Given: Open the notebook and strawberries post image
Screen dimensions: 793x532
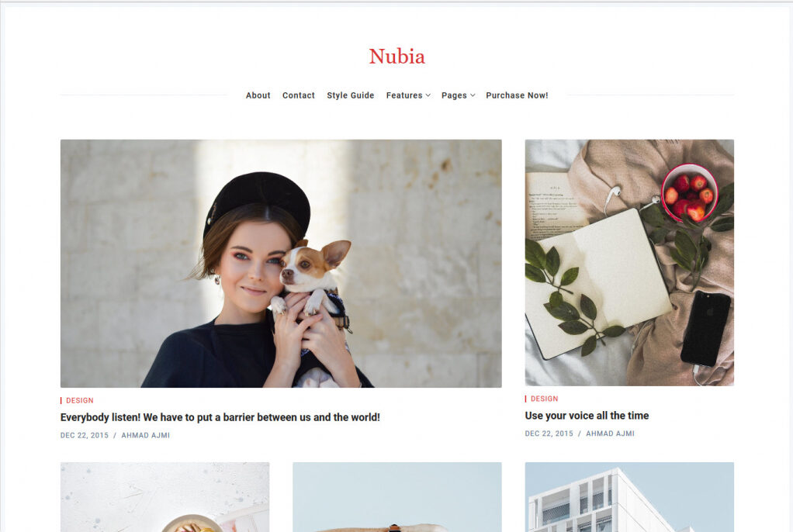Looking at the screenshot, I should [629, 262].
